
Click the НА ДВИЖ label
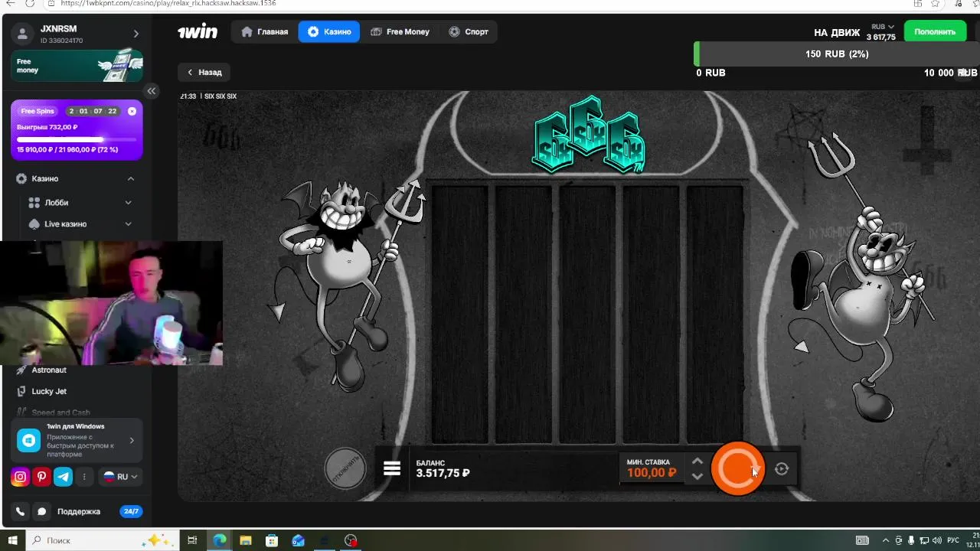(837, 33)
